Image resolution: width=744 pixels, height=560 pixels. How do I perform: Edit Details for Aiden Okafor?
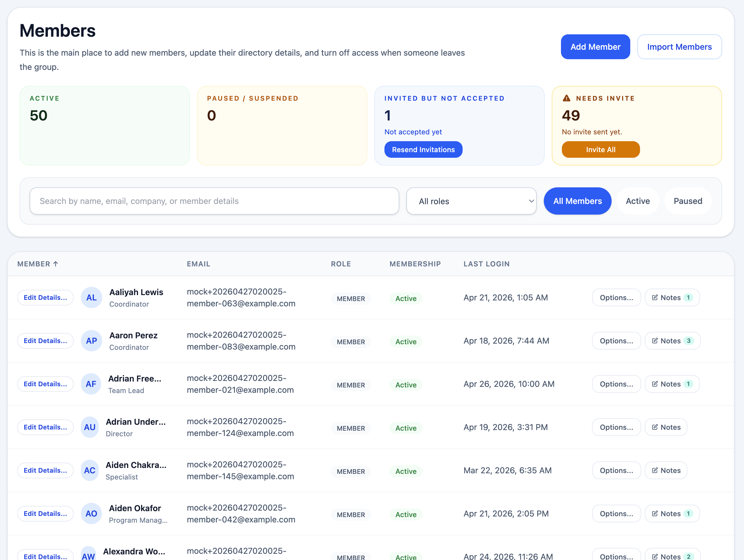(45, 514)
